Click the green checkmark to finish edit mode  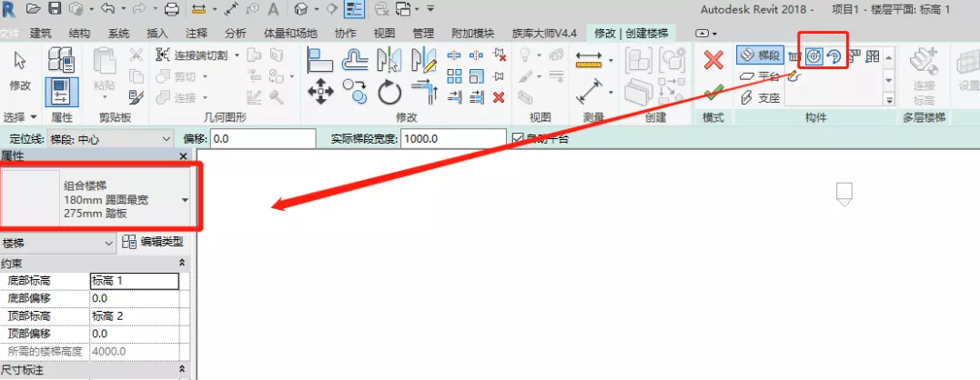(x=713, y=93)
